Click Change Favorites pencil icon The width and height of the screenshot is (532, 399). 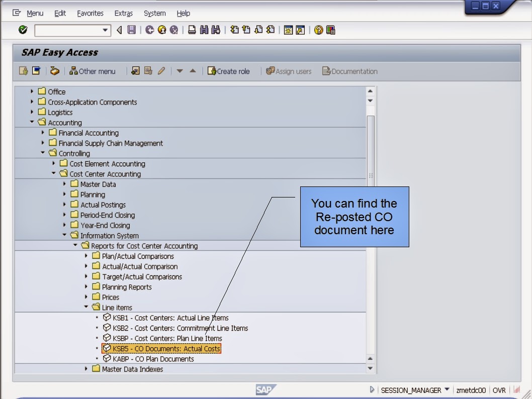coord(161,71)
